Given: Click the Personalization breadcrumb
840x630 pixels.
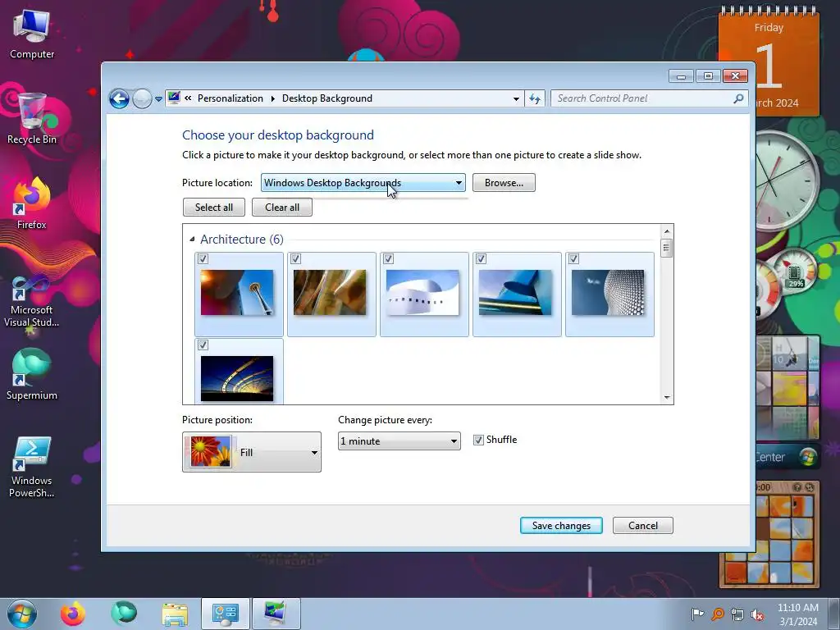Looking at the screenshot, I should click(231, 98).
